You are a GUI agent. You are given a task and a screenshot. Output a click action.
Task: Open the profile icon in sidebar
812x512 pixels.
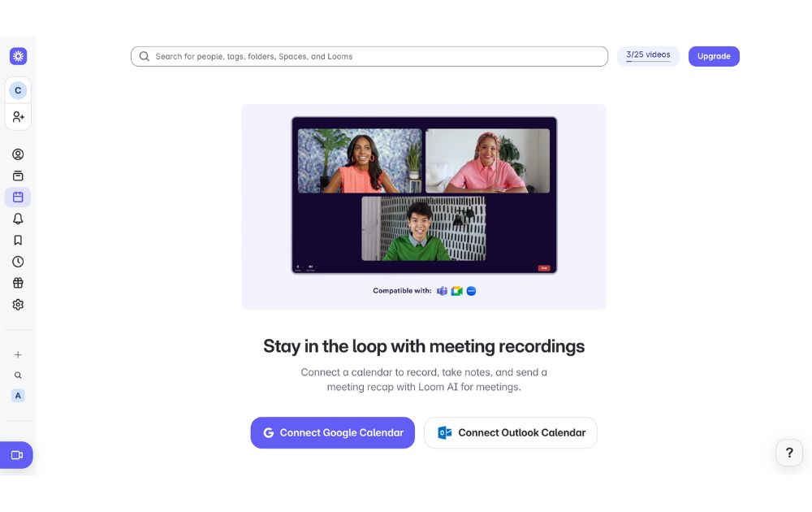(18, 154)
